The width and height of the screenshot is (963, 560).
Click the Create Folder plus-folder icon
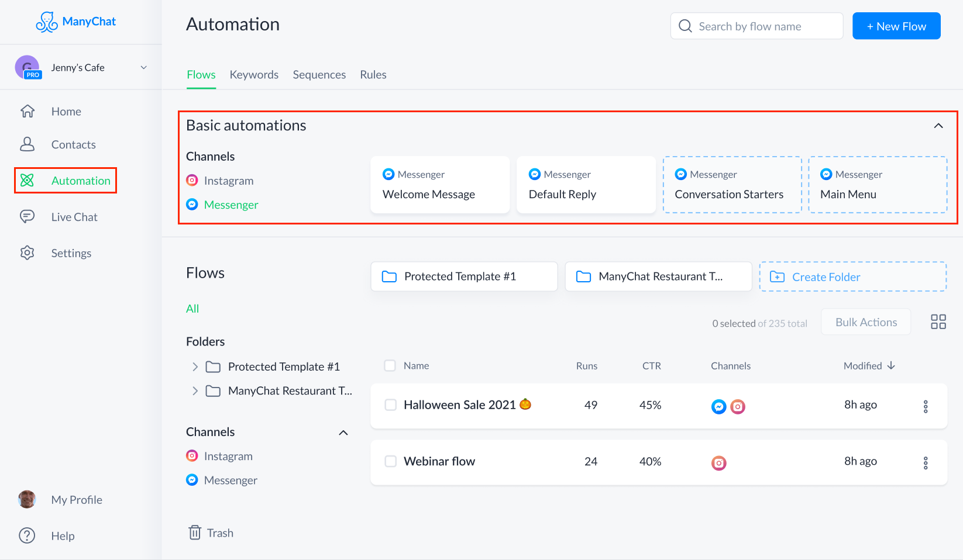777,276
